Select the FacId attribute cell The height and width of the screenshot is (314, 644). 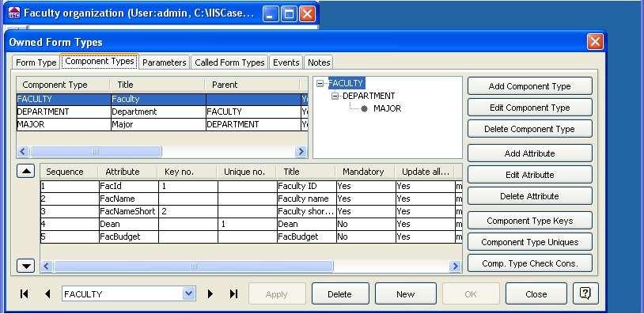(x=128, y=187)
